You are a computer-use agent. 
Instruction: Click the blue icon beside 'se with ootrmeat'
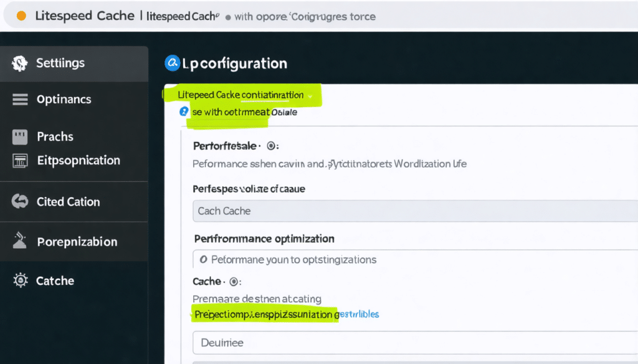click(184, 112)
